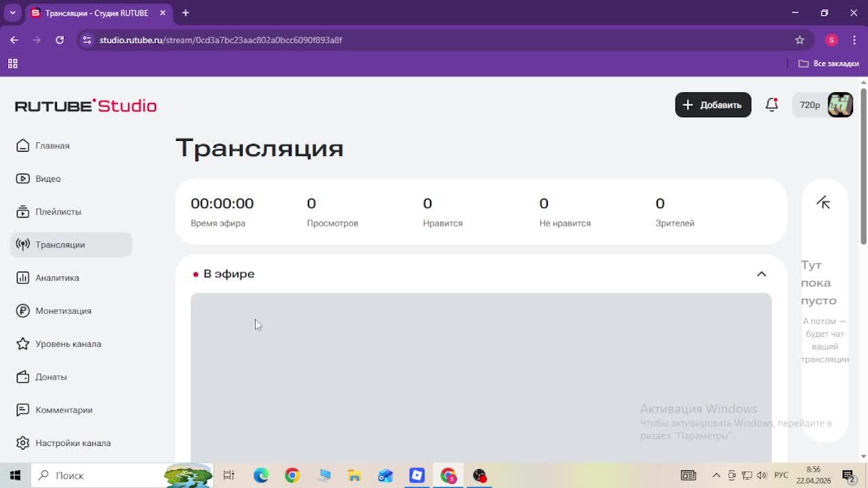Viewport: 868px width, 488px height.
Task: Click the Просмотров label
Action: click(332, 223)
